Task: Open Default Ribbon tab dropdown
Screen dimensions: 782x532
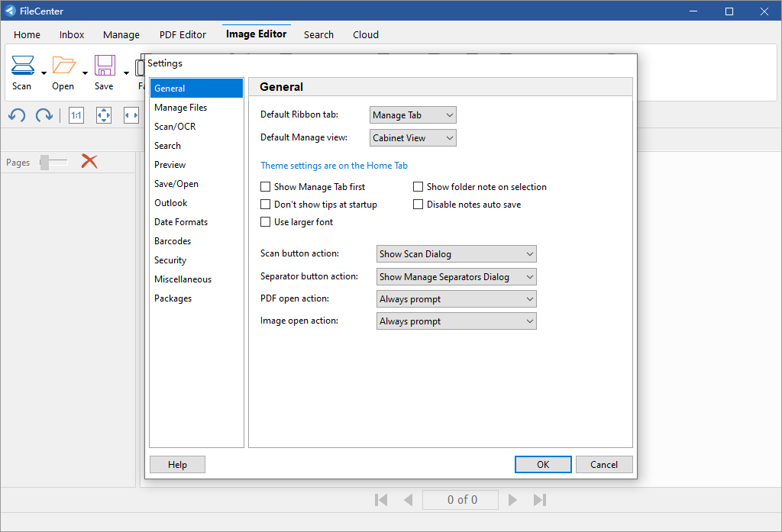Action: click(413, 115)
